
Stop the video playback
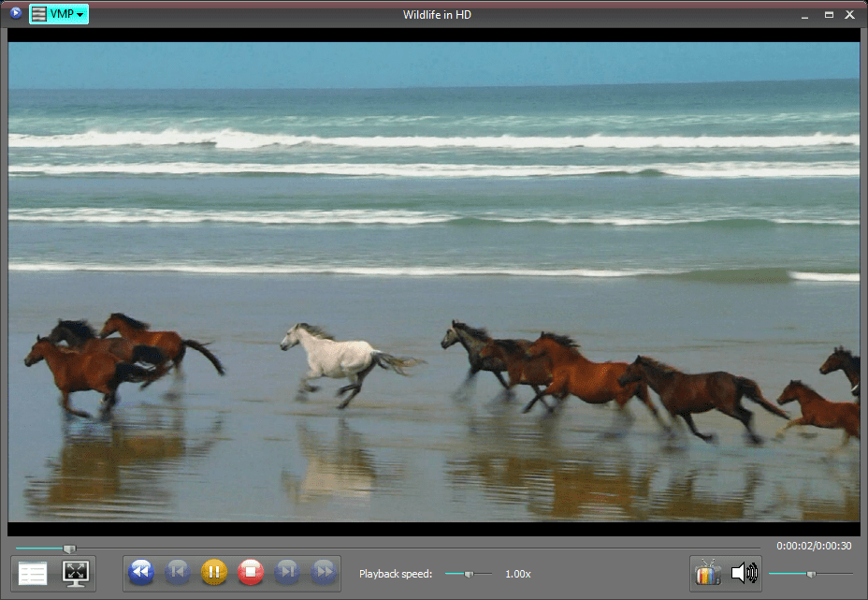[x=250, y=572]
